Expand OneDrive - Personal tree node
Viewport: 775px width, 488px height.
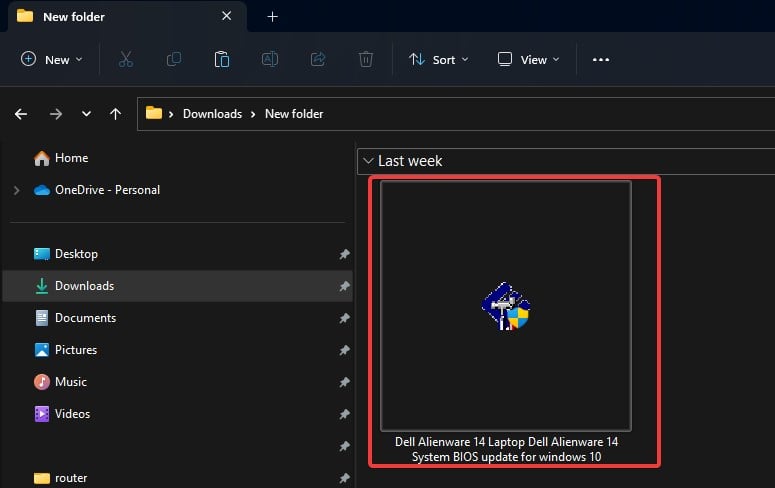pos(16,190)
